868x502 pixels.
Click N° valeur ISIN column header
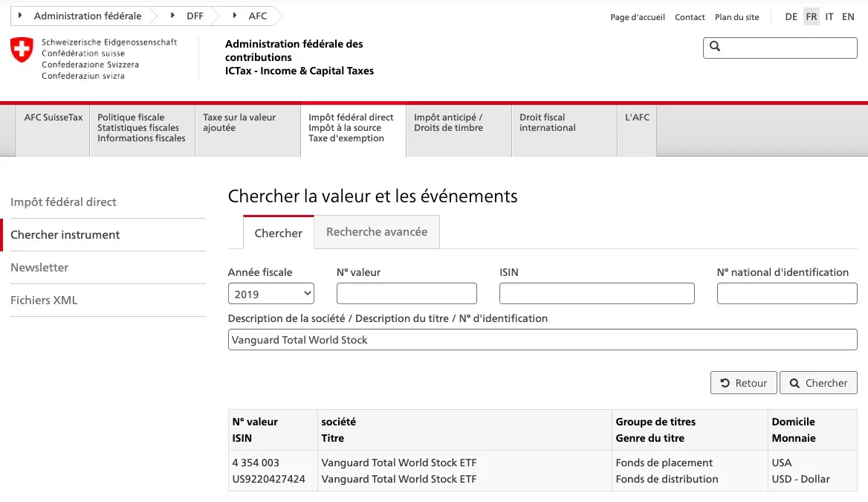pyautogui.click(x=273, y=430)
